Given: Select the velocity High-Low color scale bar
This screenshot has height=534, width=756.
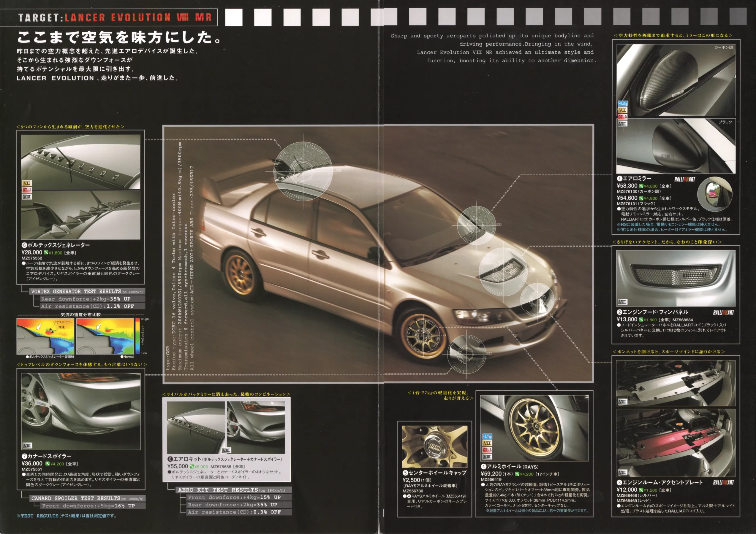Looking at the screenshot, I should [x=137, y=336].
